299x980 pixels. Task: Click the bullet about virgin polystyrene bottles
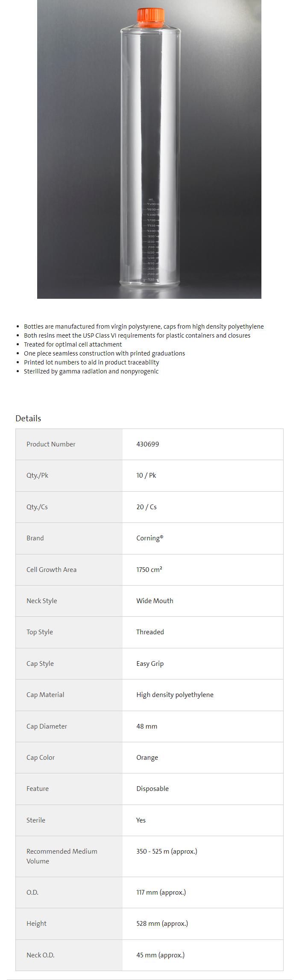tap(144, 327)
